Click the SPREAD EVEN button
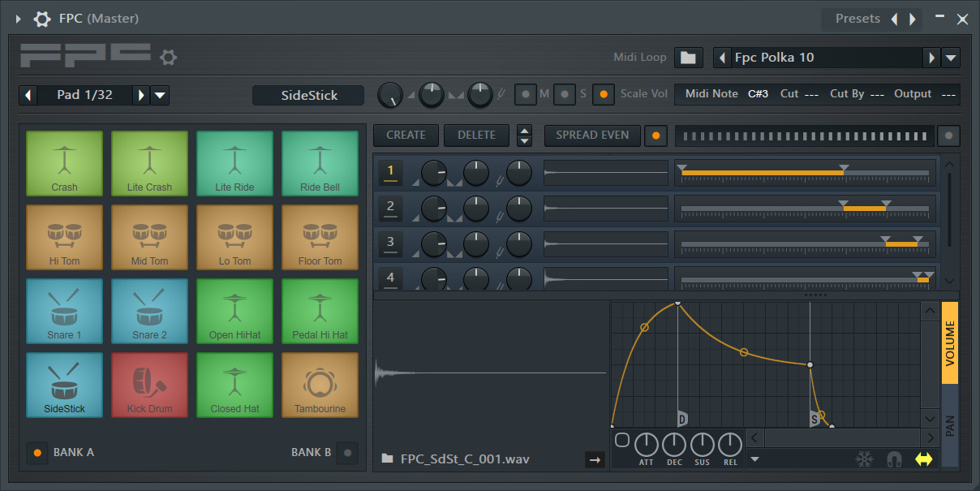Image resolution: width=980 pixels, height=491 pixels. pyautogui.click(x=592, y=136)
